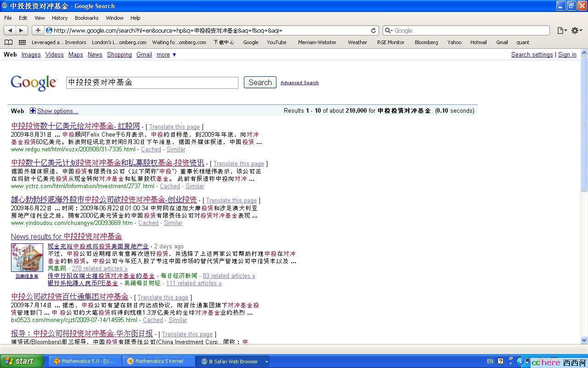Open the Safari taskbar group dropdown arrow

click(x=266, y=362)
